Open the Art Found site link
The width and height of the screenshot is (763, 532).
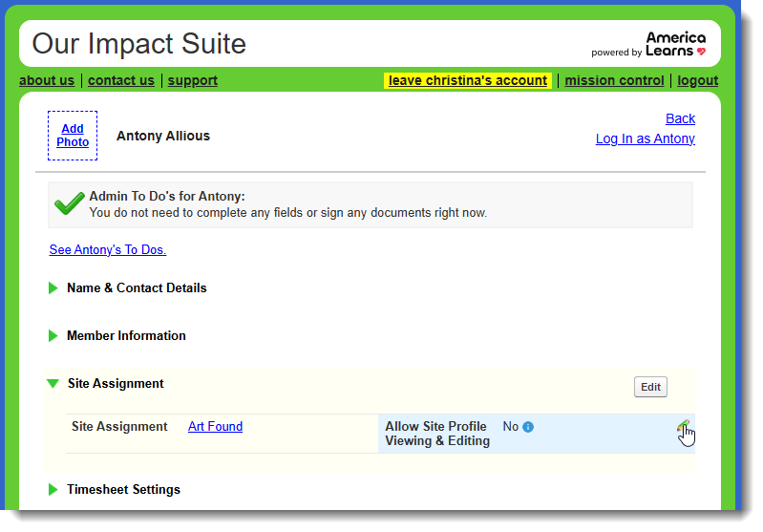click(215, 426)
